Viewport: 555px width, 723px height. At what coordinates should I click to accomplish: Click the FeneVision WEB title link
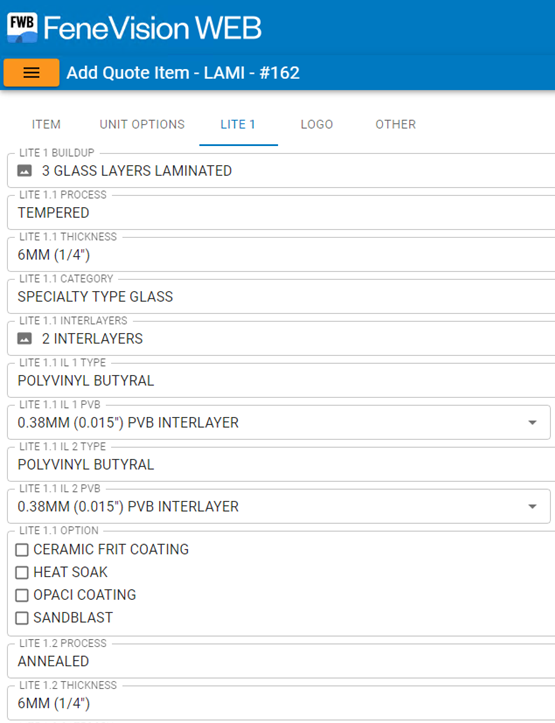click(x=153, y=28)
